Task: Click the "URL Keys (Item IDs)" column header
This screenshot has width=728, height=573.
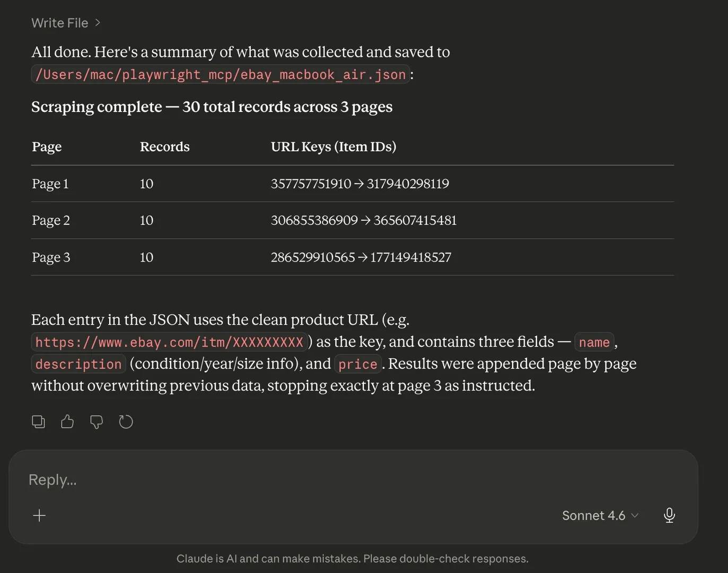Action: pos(333,146)
